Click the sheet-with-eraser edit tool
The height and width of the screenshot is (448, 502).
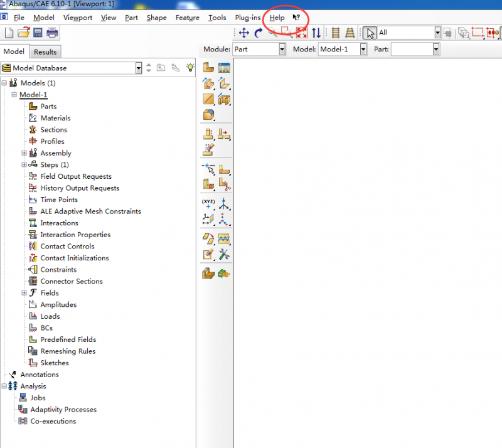click(208, 254)
